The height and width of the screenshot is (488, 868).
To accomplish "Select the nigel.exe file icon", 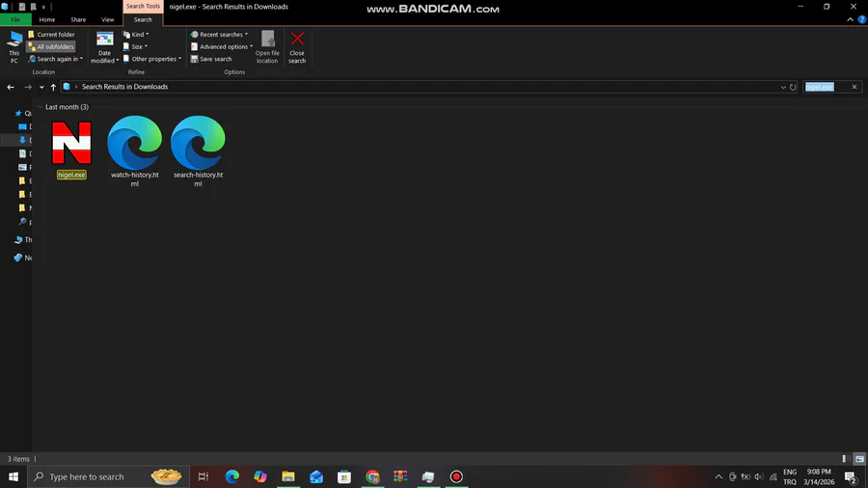I will pos(71,143).
